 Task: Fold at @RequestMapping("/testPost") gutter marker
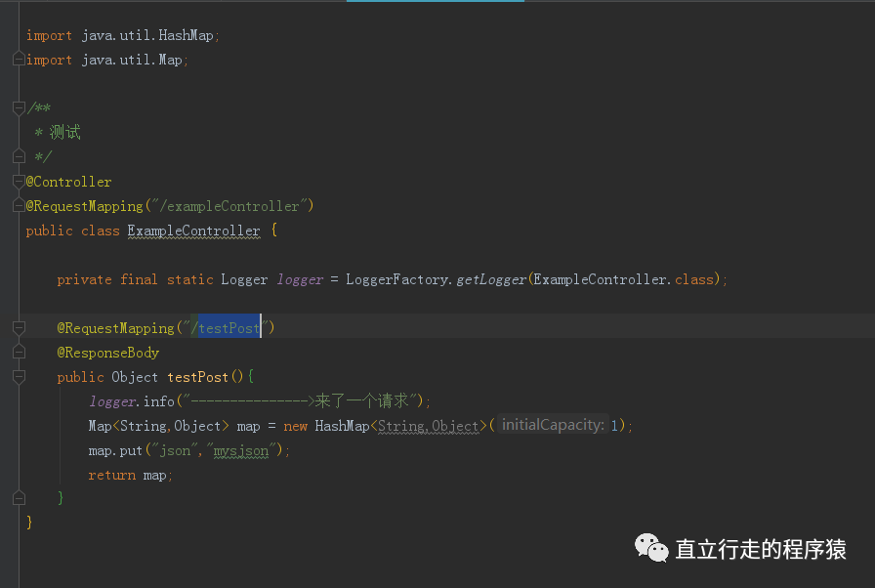19,327
